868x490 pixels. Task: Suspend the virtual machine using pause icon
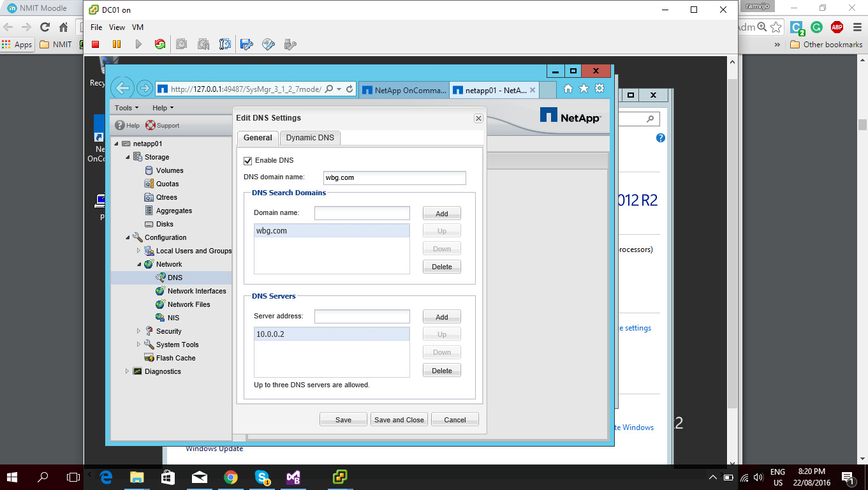[116, 44]
